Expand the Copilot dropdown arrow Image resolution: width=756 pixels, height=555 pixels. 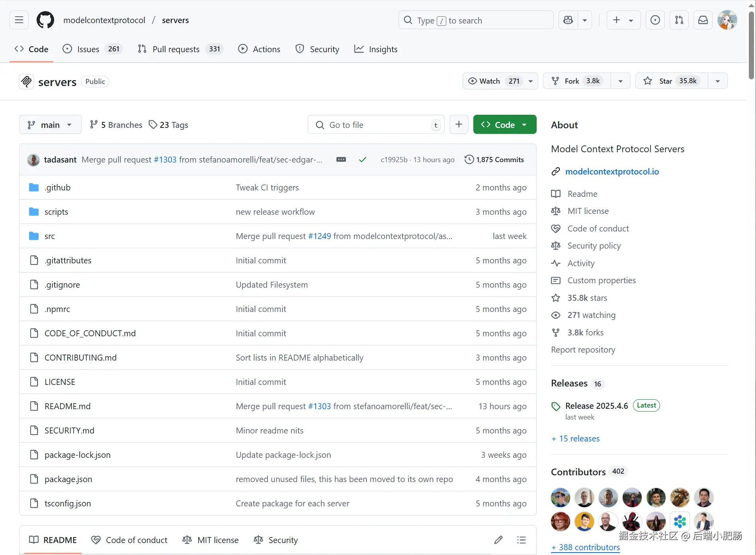pos(585,20)
